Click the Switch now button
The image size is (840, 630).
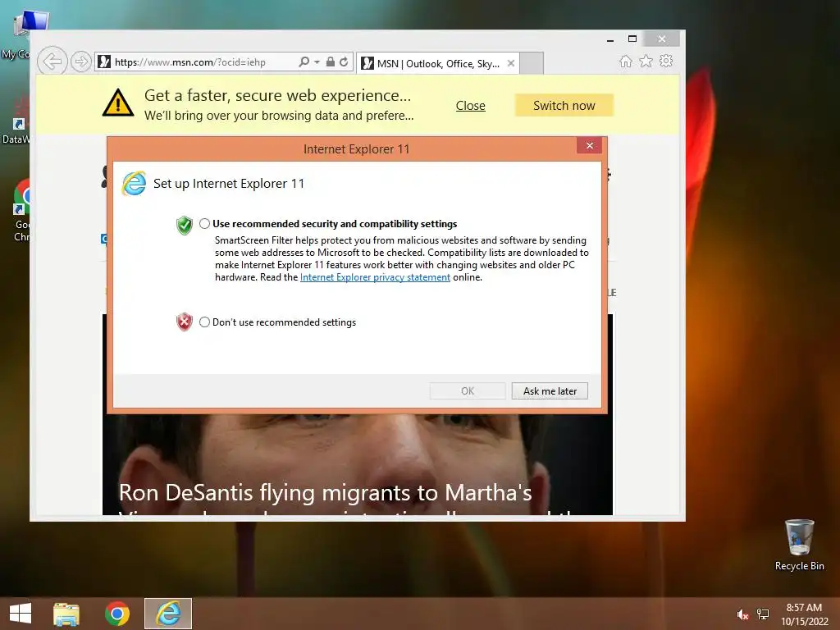[x=564, y=106]
